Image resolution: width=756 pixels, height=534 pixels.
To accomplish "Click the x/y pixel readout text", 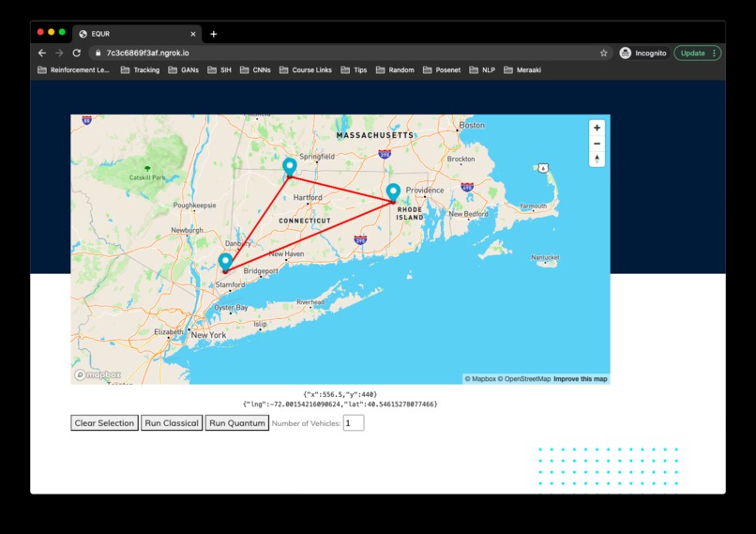I will point(340,394).
